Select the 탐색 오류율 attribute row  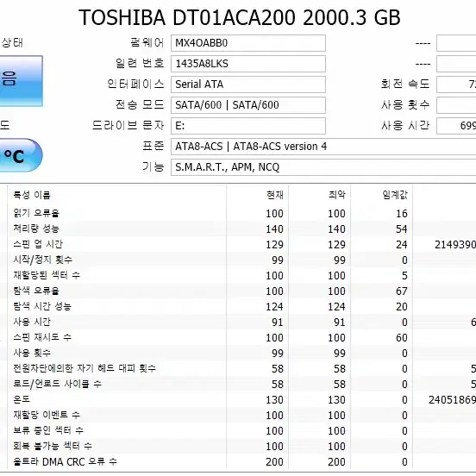click(238, 291)
